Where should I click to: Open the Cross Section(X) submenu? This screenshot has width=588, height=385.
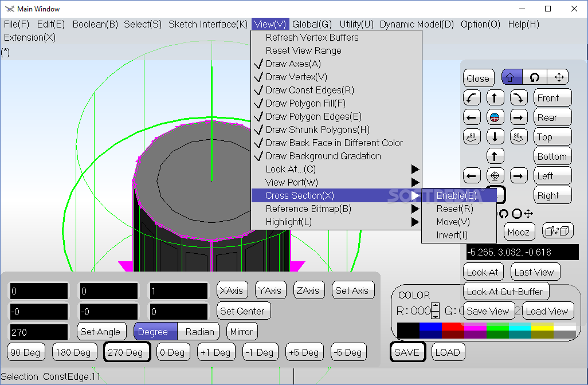point(336,195)
